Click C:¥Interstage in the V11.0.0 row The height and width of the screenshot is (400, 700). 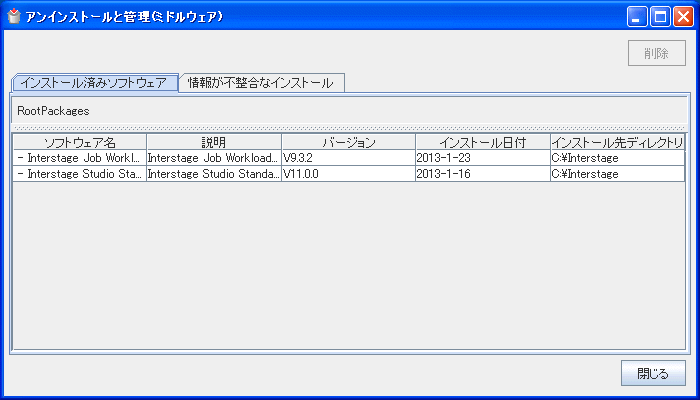coord(617,174)
